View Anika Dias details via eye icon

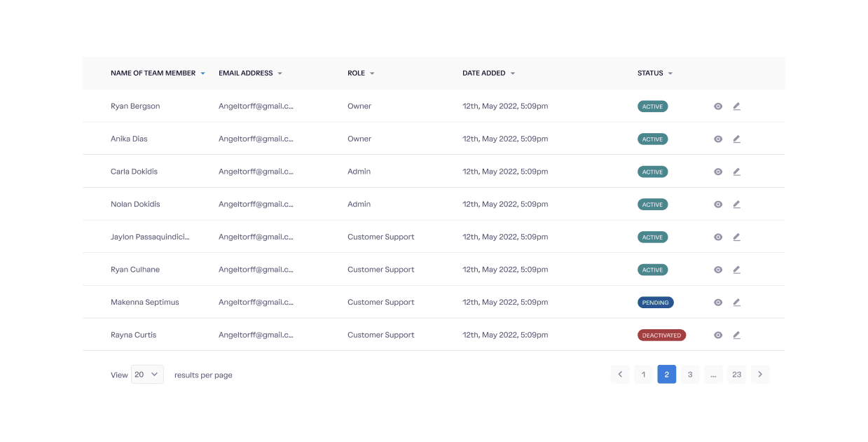[x=718, y=139]
